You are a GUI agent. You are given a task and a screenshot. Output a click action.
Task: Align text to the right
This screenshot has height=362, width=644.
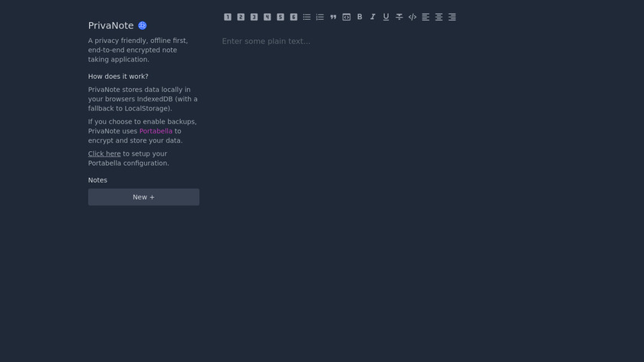pos(452,17)
